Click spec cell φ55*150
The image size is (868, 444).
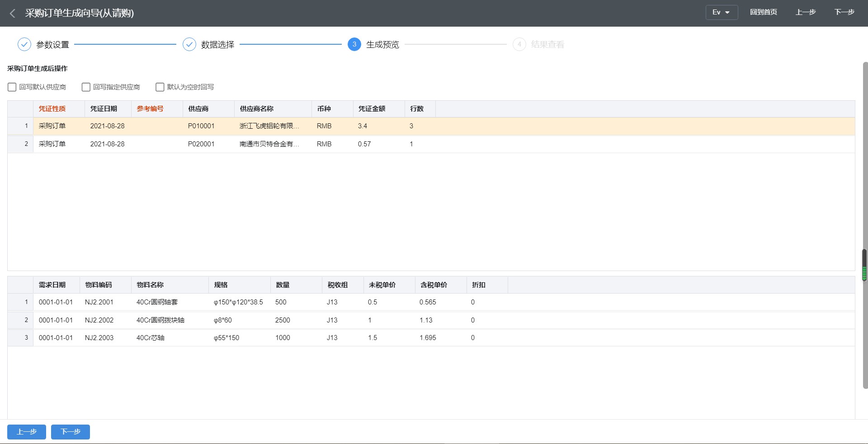(x=226, y=338)
